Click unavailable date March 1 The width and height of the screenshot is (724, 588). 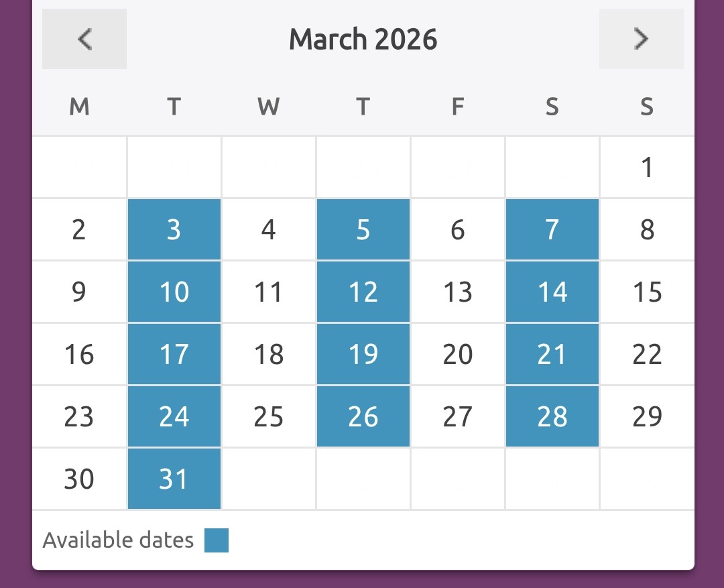(647, 168)
